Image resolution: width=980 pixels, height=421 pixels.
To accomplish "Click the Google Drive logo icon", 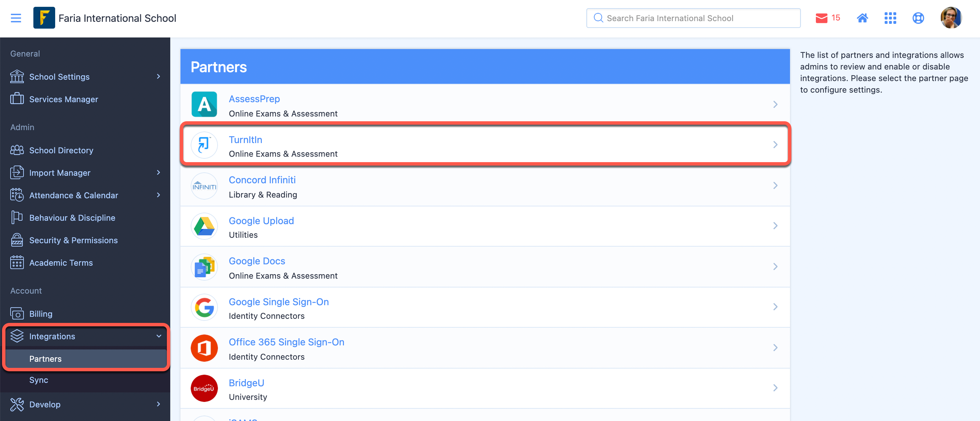I will 204,226.
